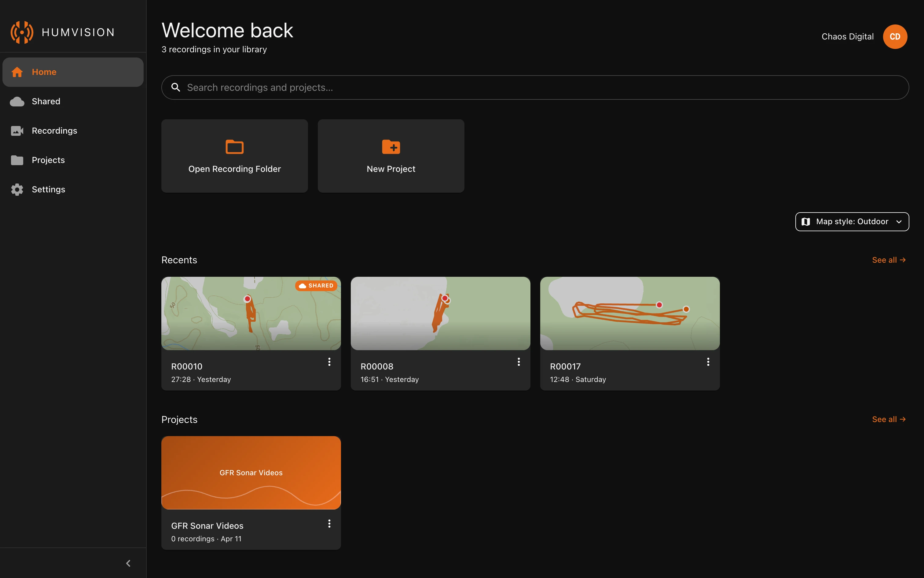Click the '0 recordings · Apr 11' text
This screenshot has width=924, height=578.
click(x=207, y=539)
